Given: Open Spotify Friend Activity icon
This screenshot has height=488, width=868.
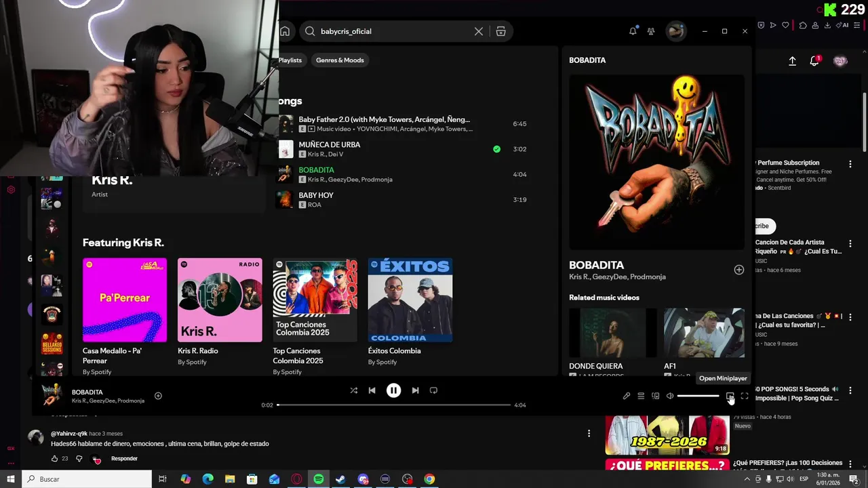Looking at the screenshot, I should click(x=651, y=31).
